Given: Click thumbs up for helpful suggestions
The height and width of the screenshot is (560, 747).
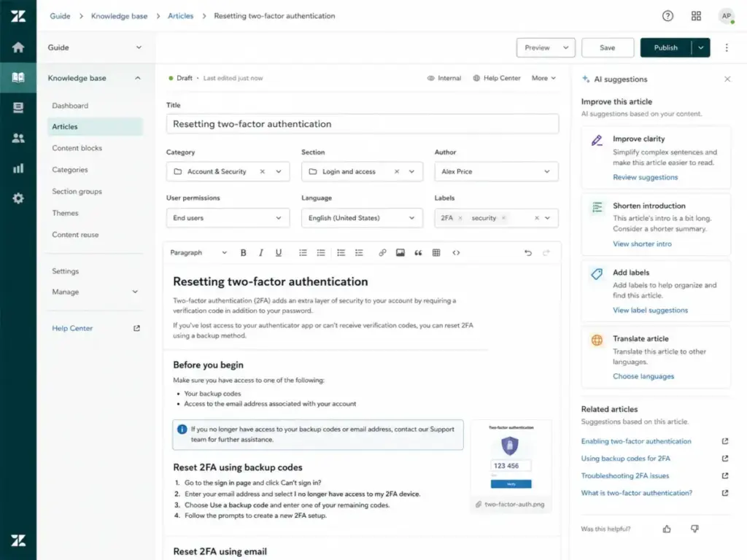Looking at the screenshot, I should click(667, 529).
